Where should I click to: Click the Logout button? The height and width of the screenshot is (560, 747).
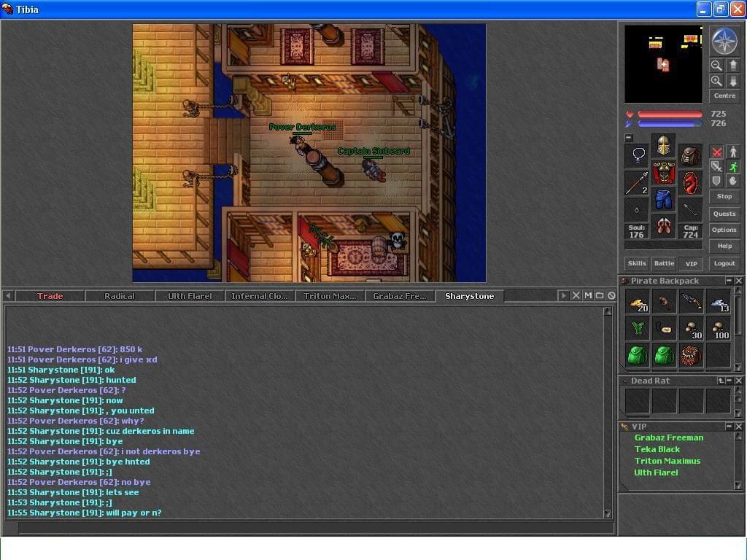(724, 263)
